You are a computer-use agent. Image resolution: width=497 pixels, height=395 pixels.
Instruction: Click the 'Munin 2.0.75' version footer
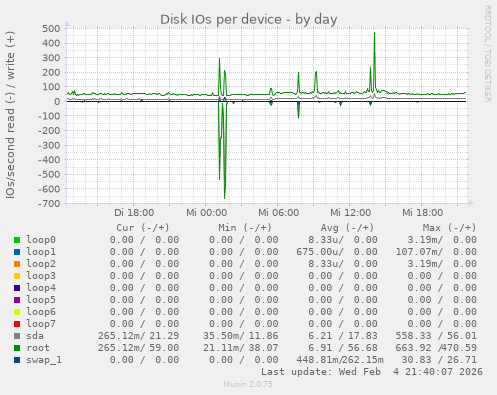[248, 384]
